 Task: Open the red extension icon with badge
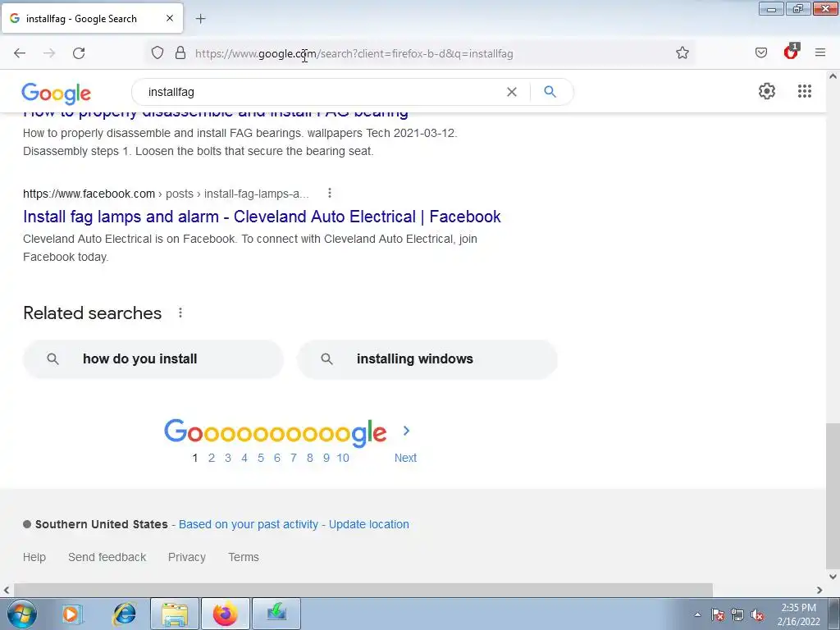pyautogui.click(x=791, y=52)
